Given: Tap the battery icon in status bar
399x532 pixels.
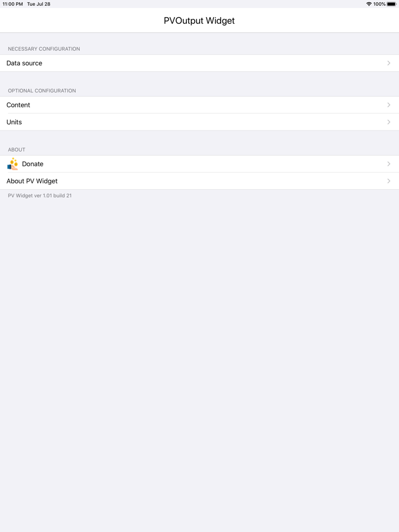Looking at the screenshot, I should (392, 3).
